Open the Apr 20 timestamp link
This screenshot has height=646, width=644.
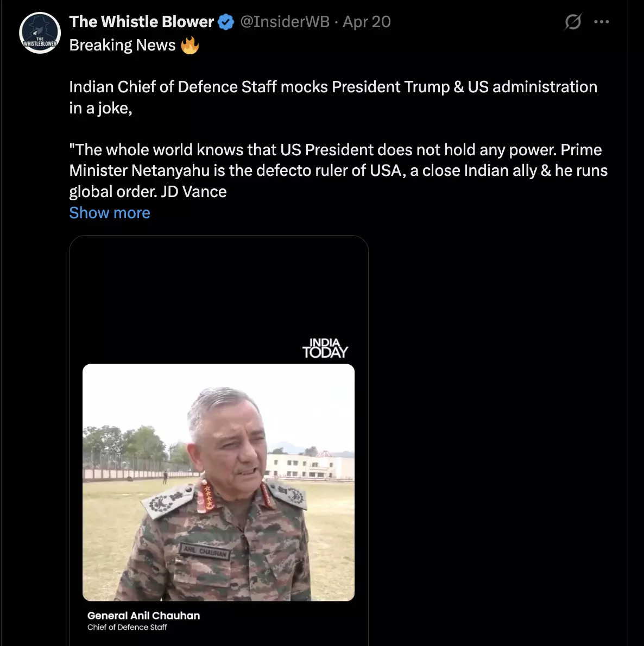point(367,22)
